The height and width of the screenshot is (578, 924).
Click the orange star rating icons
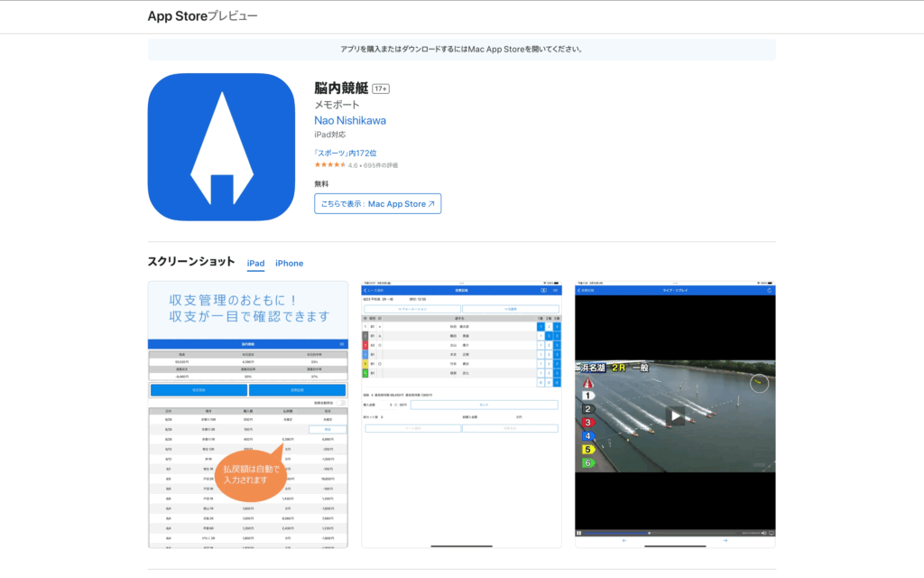[x=330, y=165]
